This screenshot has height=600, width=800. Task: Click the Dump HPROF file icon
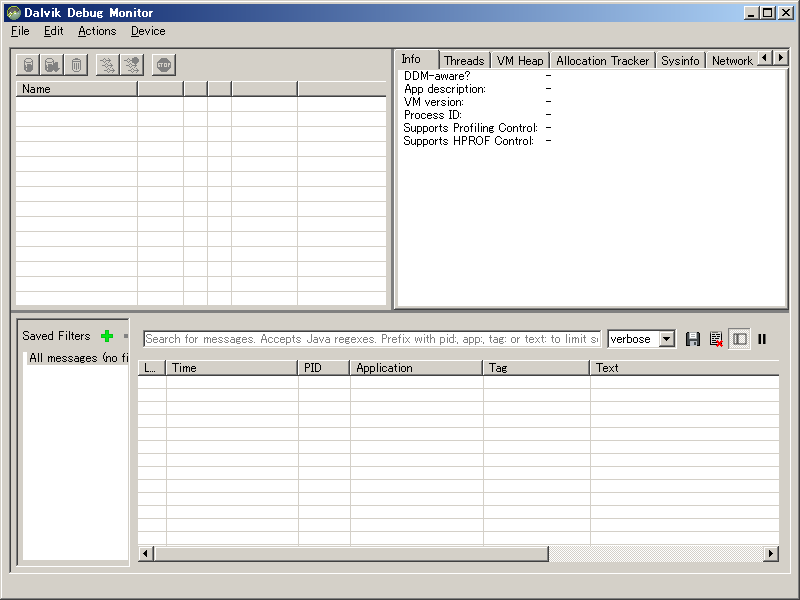pyautogui.click(x=52, y=65)
